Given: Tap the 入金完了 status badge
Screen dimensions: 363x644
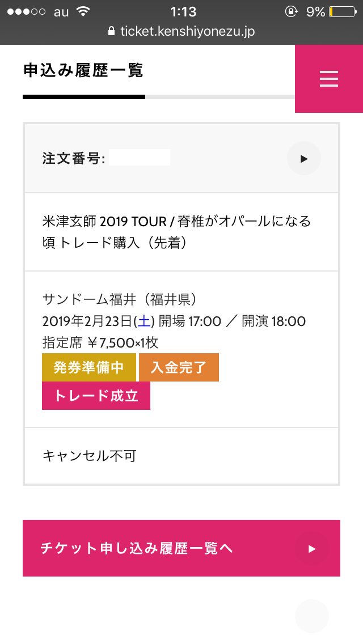Looking at the screenshot, I should (x=179, y=367).
